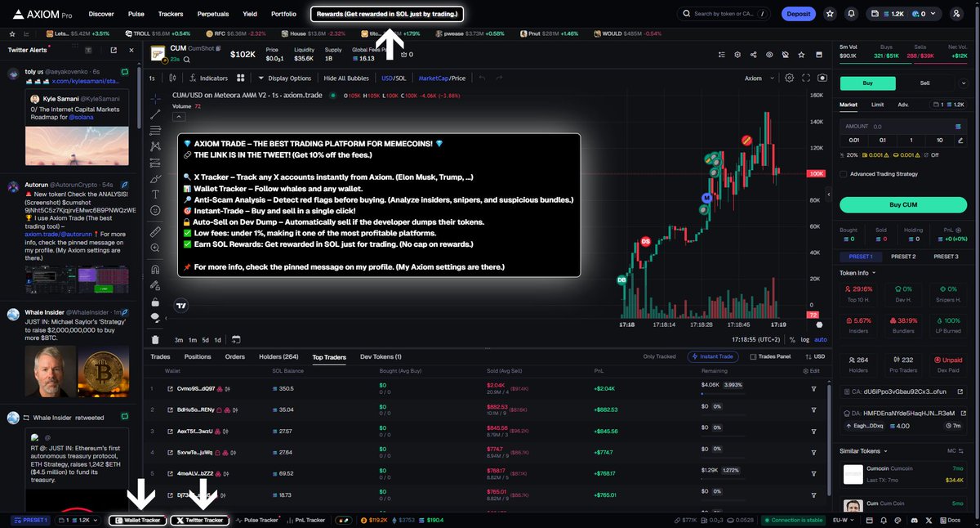980x528 pixels.
Task: Open chart settings gear icon
Action: [x=789, y=78]
